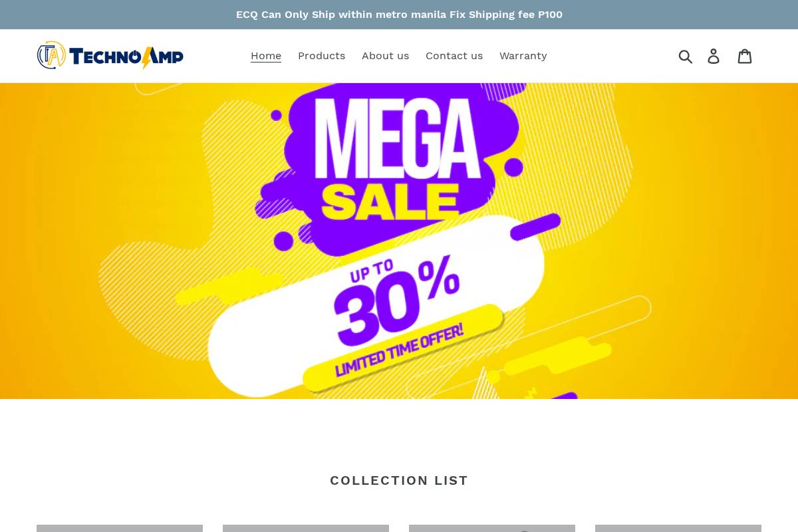Open the second collection thumbnail
The height and width of the screenshot is (532, 798).
point(306,528)
